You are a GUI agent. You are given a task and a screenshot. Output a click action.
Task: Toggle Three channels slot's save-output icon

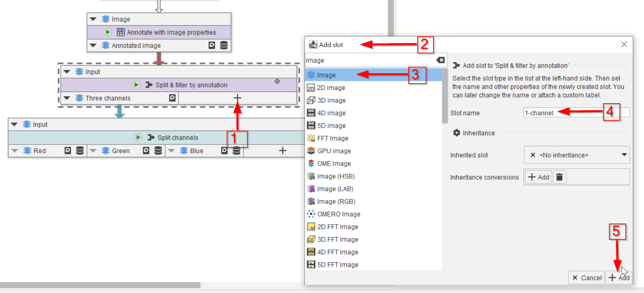[x=172, y=98]
